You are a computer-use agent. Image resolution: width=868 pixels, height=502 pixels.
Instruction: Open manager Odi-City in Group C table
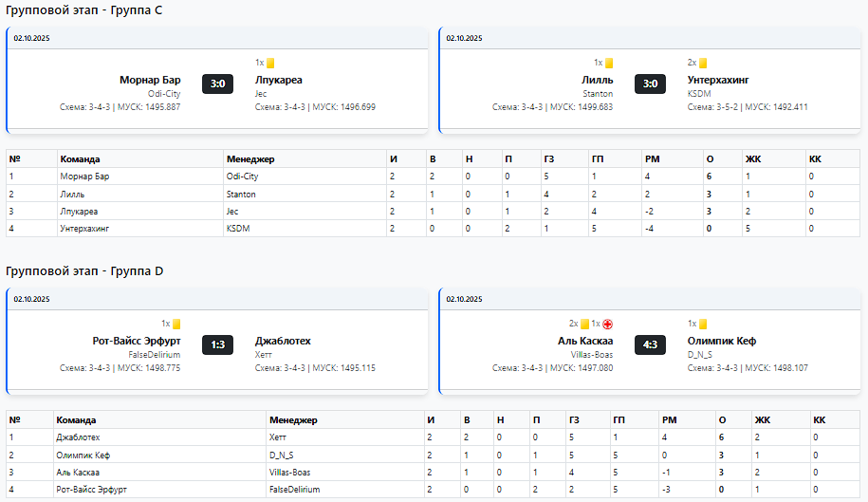(x=242, y=177)
